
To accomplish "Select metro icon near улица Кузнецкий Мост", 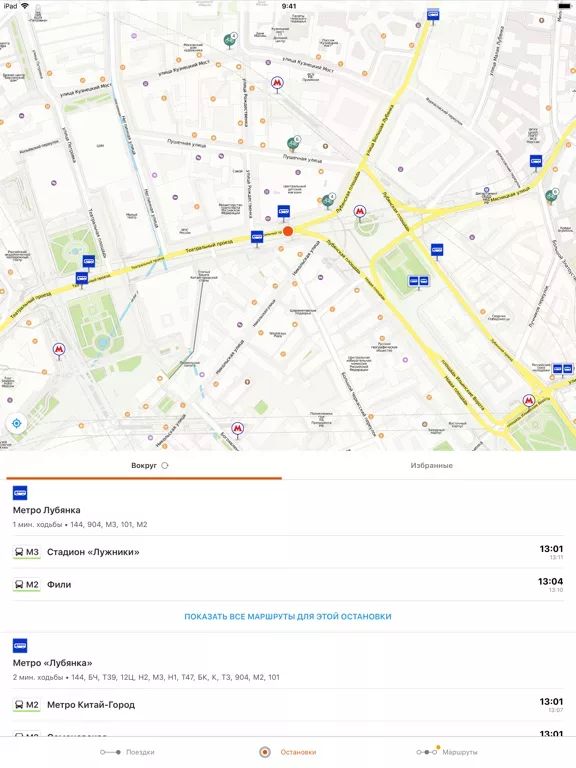I will point(277,83).
